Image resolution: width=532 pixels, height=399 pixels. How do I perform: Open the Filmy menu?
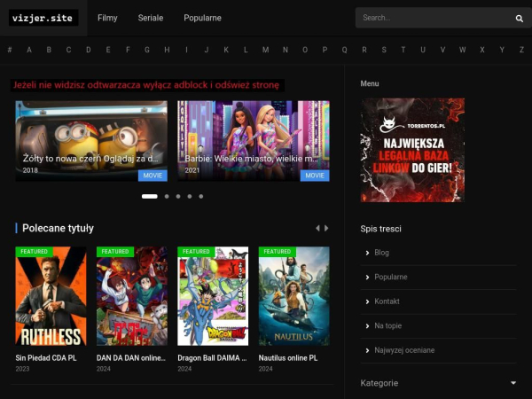coord(107,18)
